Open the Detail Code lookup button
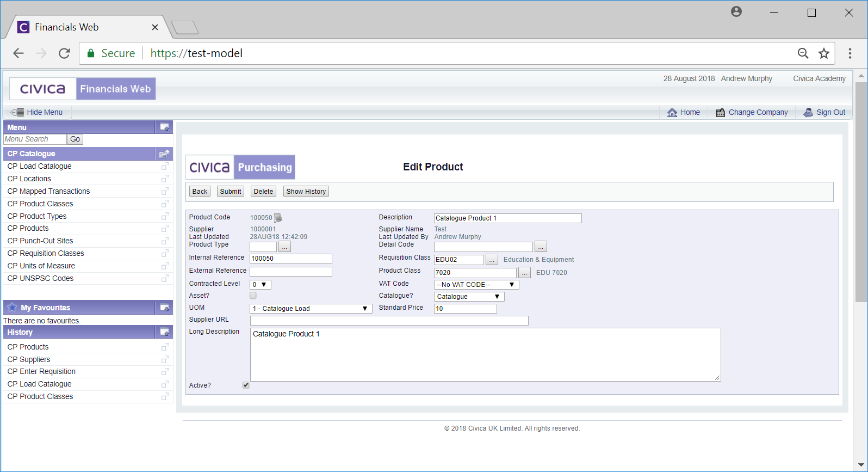 click(541, 247)
